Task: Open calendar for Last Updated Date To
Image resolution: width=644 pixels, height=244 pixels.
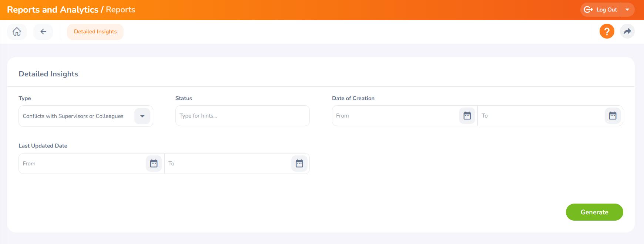Action: click(299, 164)
